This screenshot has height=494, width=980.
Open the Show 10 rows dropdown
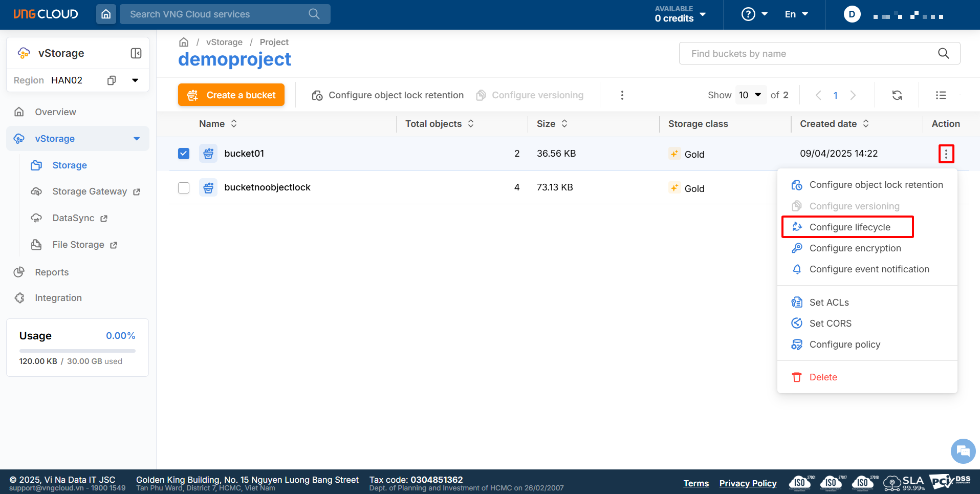coord(750,95)
